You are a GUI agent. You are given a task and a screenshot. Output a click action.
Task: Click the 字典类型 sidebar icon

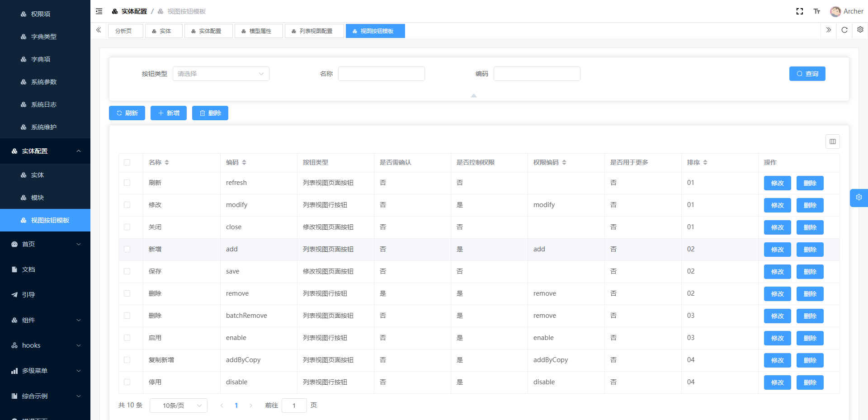coord(24,37)
